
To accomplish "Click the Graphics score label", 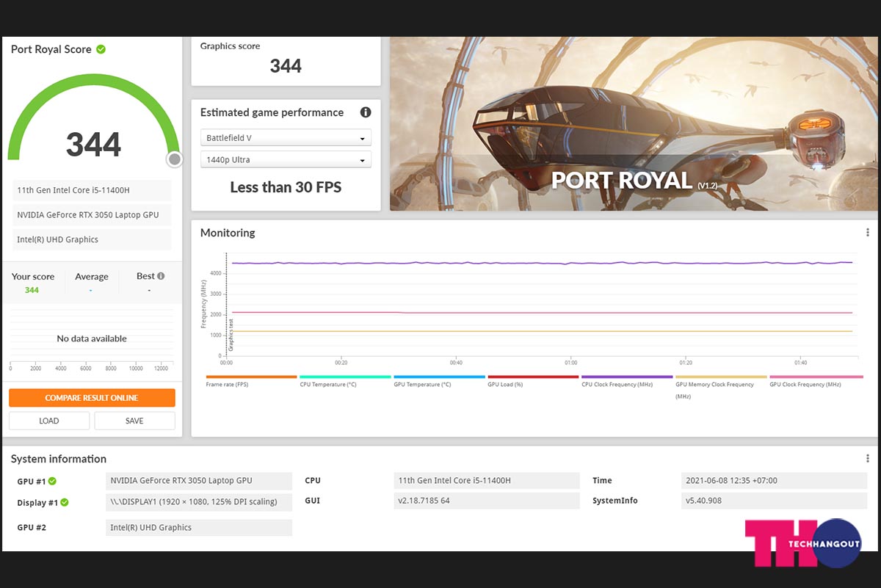I will [x=230, y=46].
